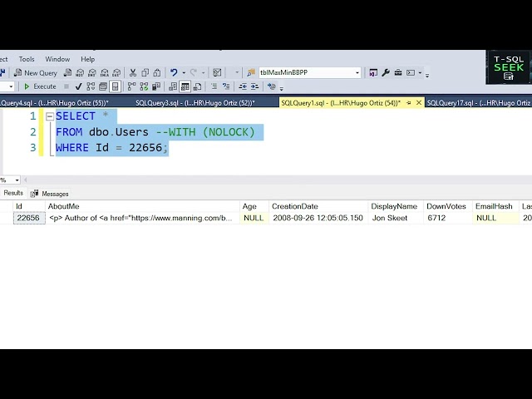Click the Execute button
Viewport: 532px width, 399px height.
[40, 86]
